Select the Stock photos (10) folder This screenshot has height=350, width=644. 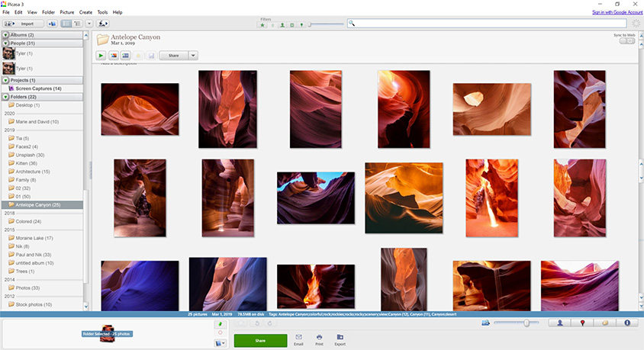(34, 304)
